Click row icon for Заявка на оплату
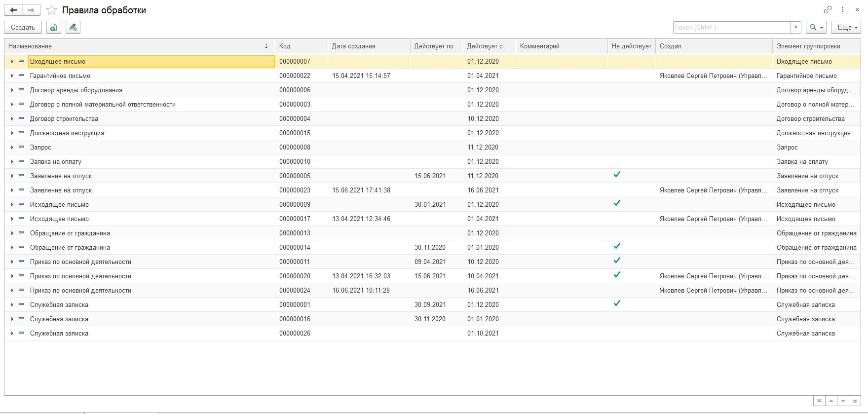The height and width of the screenshot is (414, 868). tap(21, 161)
